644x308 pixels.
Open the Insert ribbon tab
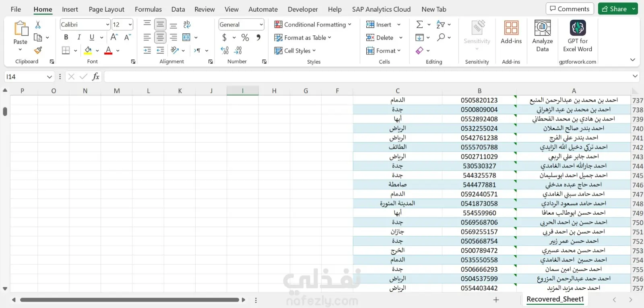pyautogui.click(x=70, y=9)
